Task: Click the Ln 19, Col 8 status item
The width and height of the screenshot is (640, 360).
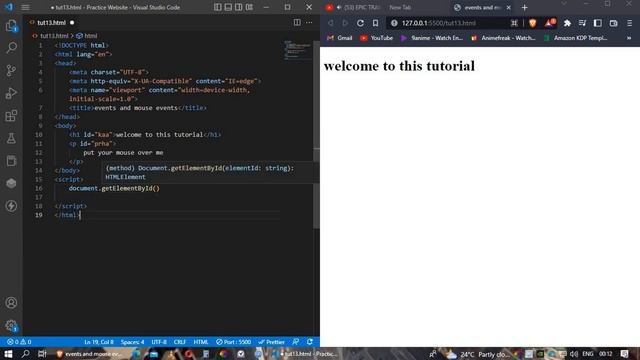Action: click(x=99, y=342)
